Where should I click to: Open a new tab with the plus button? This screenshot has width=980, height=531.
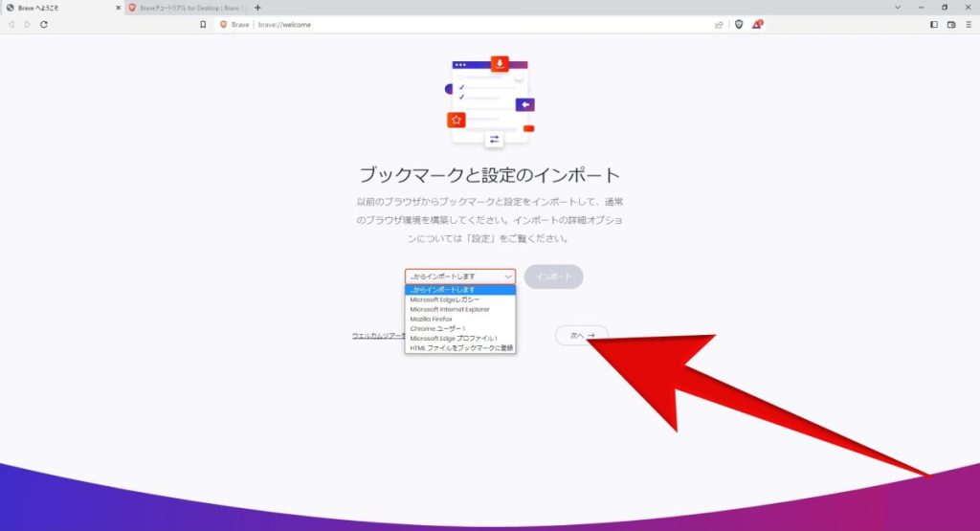(x=257, y=8)
